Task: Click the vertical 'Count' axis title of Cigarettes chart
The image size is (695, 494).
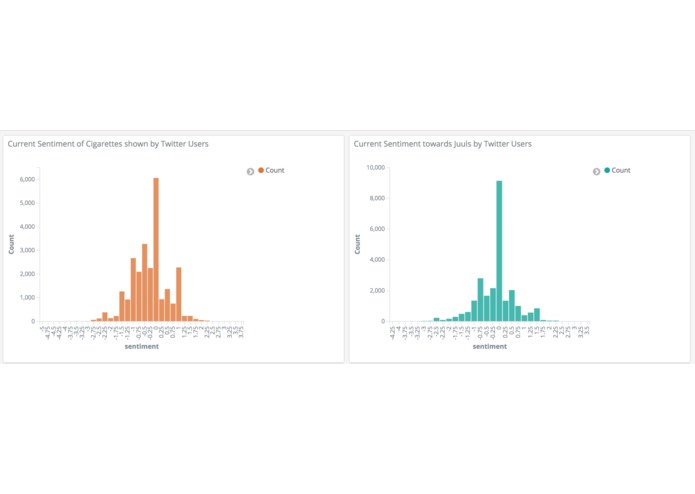Action: click(x=12, y=245)
